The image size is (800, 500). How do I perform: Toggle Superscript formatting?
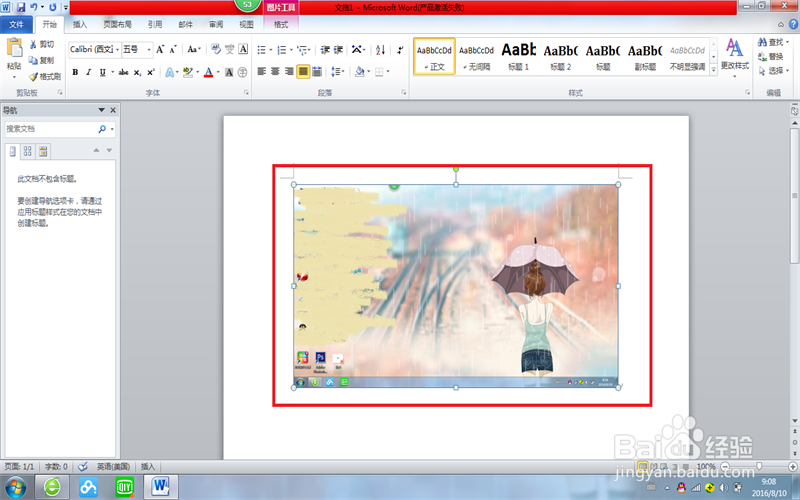pos(151,72)
